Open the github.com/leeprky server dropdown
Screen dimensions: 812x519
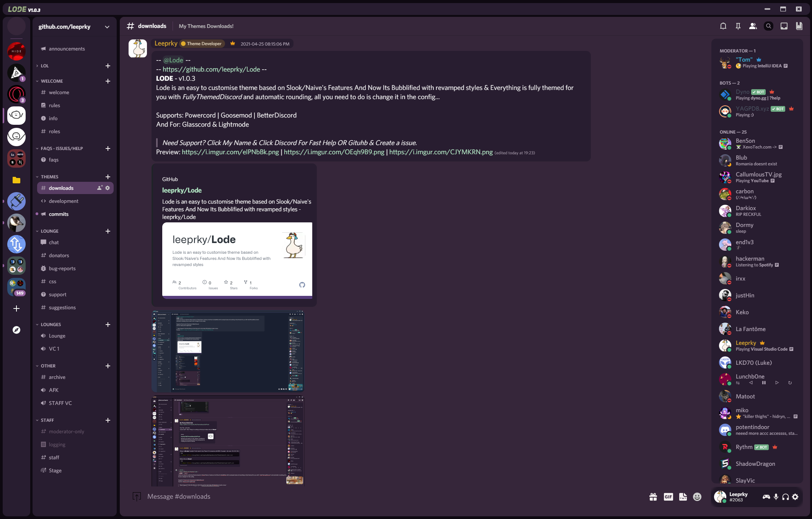point(107,27)
